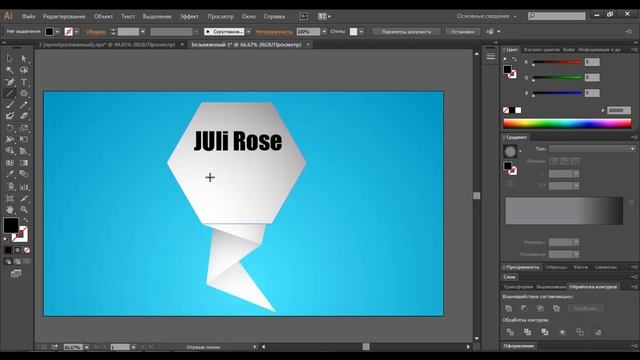Click the Intersect pathfinder icon
The width and height of the screenshot is (640, 360).
(540, 308)
